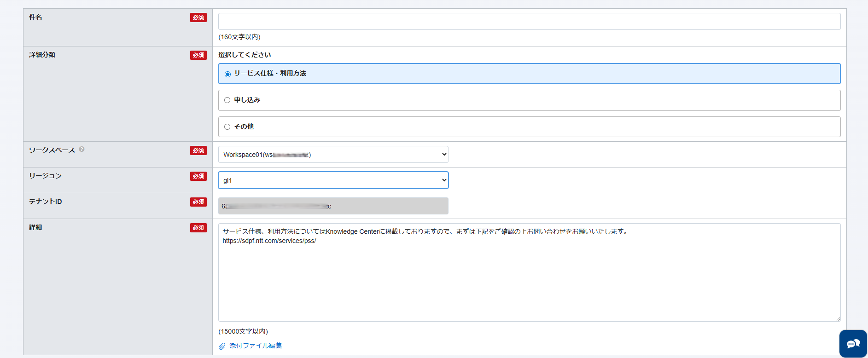868x358 pixels.
Task: Click the 必須 badge in リージョン row
Action: [x=198, y=176]
